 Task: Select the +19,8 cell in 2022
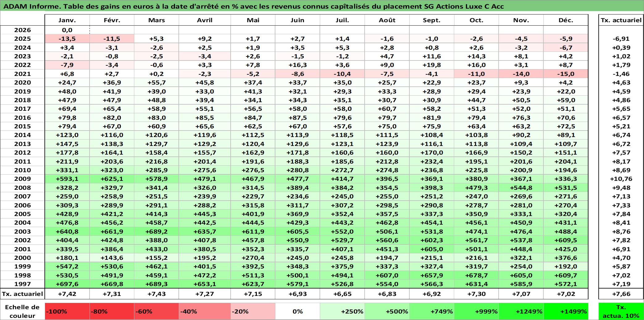coord(432,65)
